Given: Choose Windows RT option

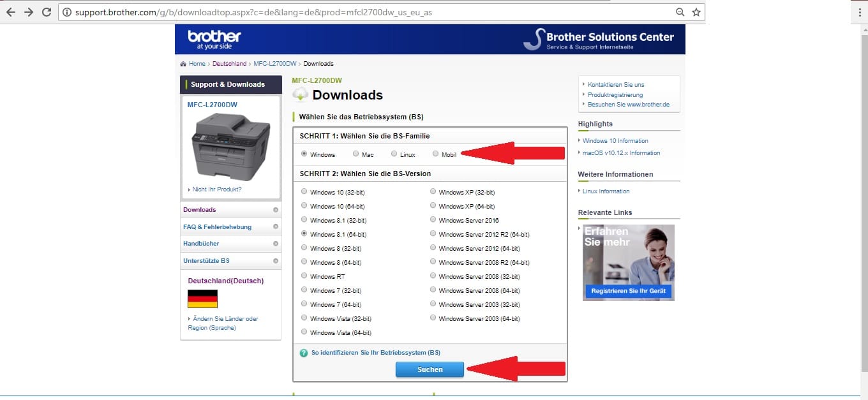Looking at the screenshot, I should click(304, 276).
